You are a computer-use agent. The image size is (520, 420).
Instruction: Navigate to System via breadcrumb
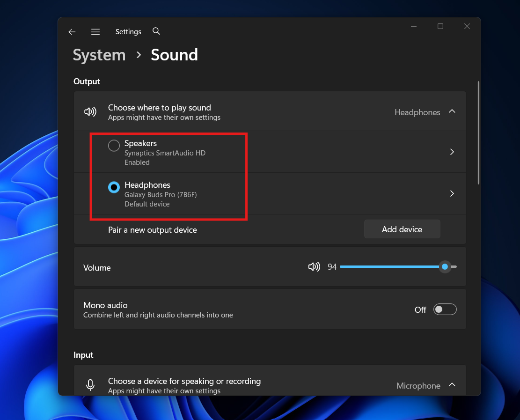click(99, 55)
